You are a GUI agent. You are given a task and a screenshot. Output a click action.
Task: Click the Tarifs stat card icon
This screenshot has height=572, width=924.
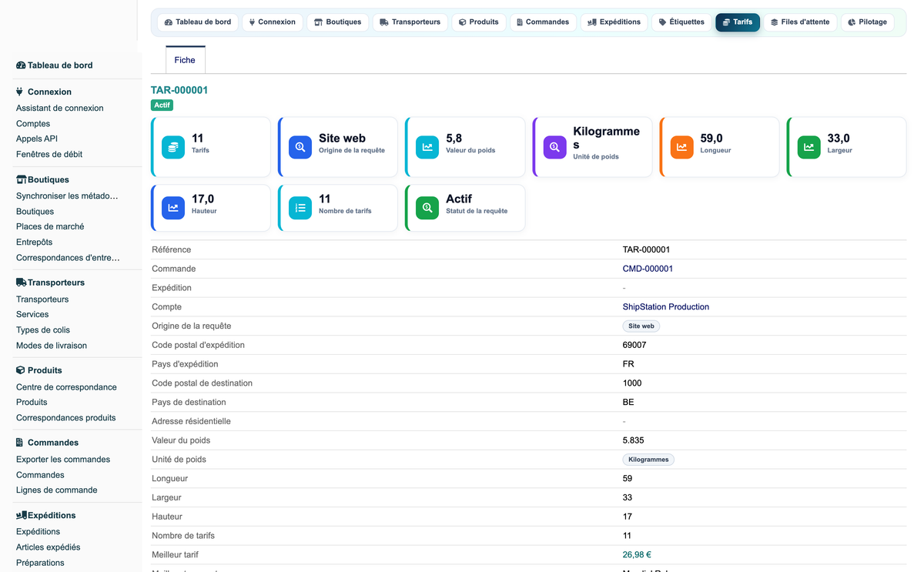173,147
